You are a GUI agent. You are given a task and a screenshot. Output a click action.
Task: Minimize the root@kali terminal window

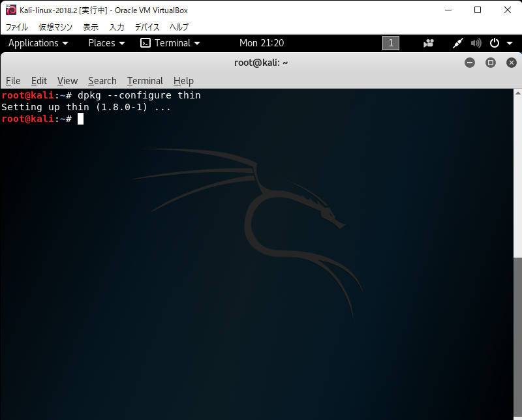pos(470,63)
